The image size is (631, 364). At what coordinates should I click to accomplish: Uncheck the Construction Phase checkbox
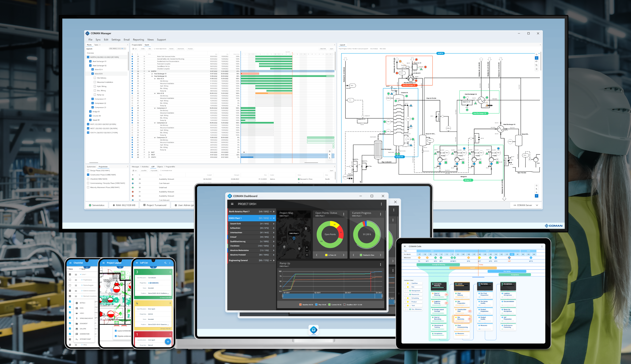88,175
